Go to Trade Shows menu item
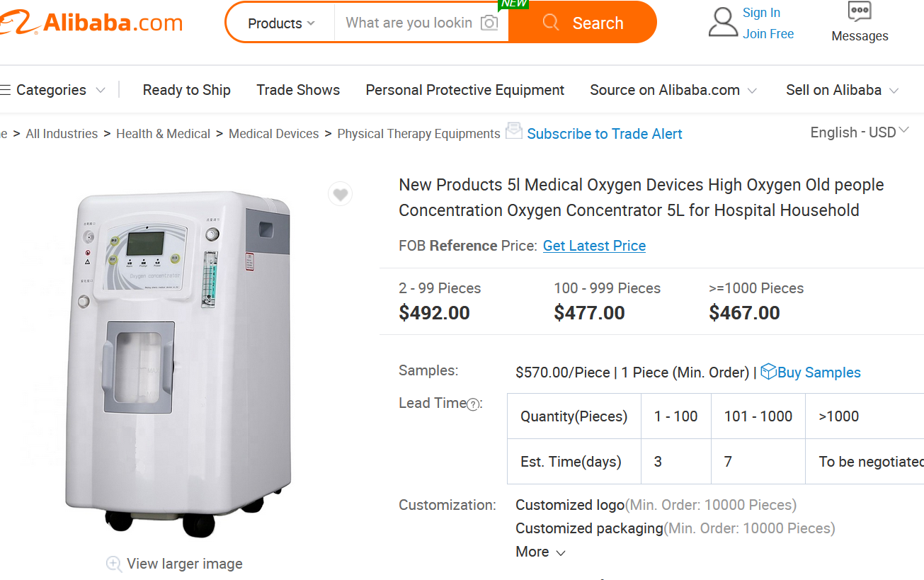This screenshot has width=924, height=580. pyautogui.click(x=298, y=90)
